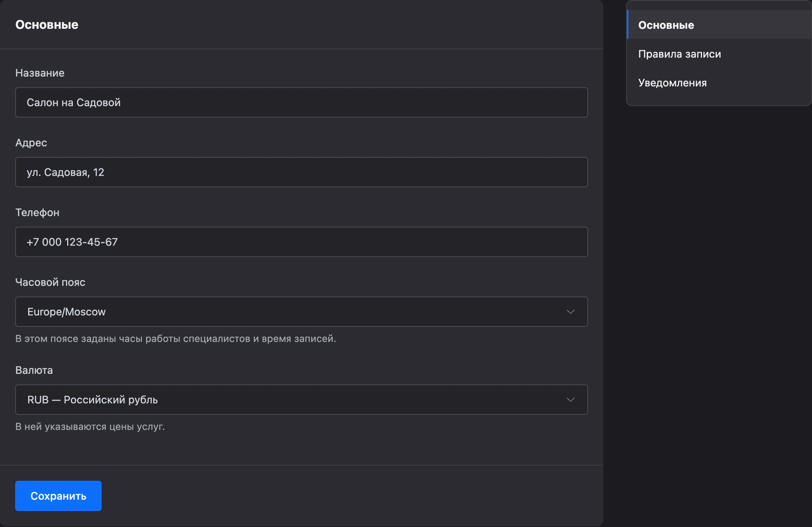Click the blue Сохранить button
The image size is (812, 527).
tap(58, 496)
